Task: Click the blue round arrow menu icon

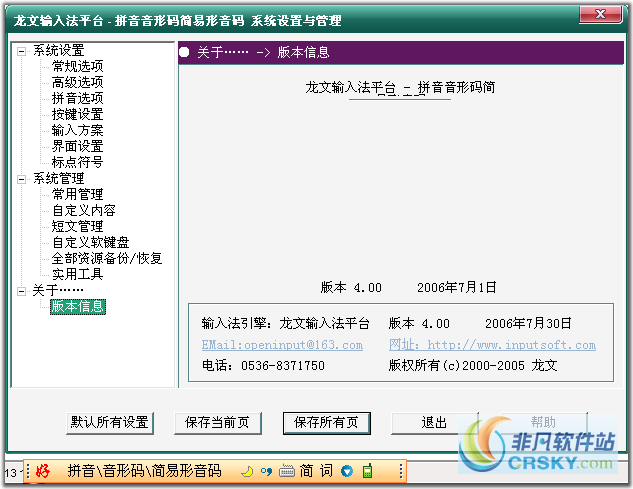Action: point(347,471)
